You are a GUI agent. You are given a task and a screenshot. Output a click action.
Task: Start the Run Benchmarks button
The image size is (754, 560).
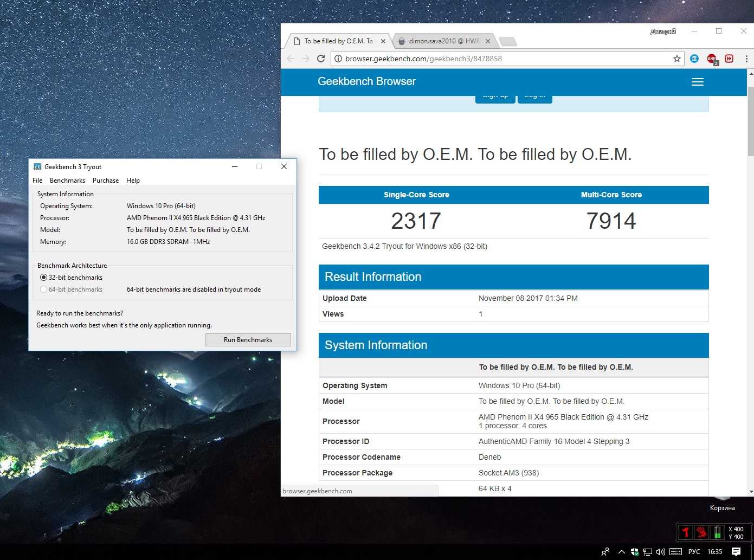[x=248, y=340]
